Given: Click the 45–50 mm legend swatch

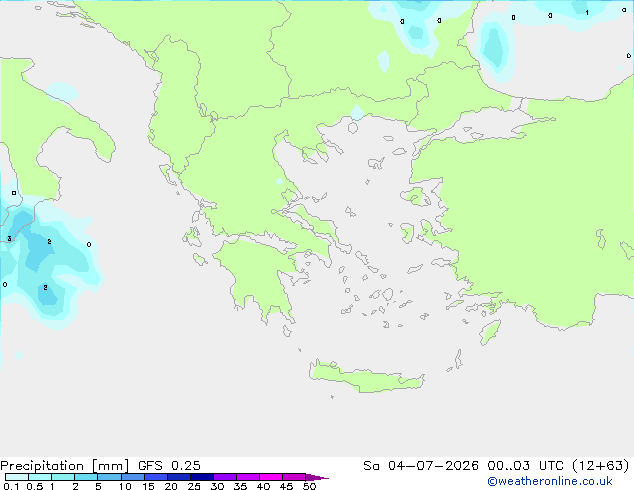Looking at the screenshot, I should tap(294, 477).
